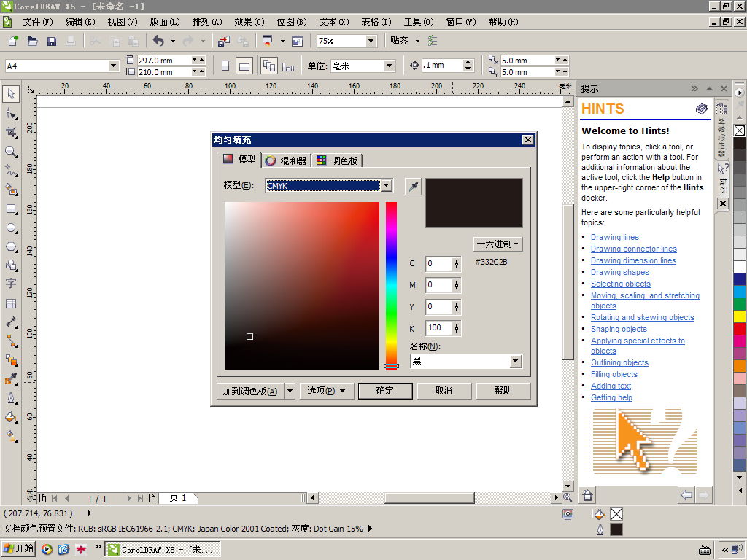
Task: Open the color model CMYK dropdown
Action: [x=387, y=185]
